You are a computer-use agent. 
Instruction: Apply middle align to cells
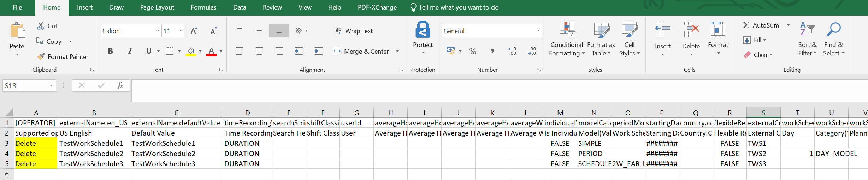click(x=259, y=31)
